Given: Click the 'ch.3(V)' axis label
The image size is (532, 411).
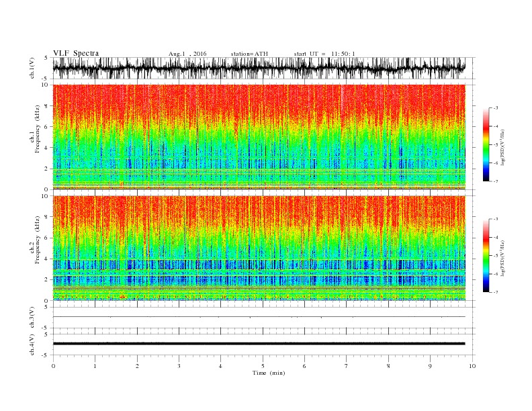Looking at the screenshot, I should pos(32,317).
